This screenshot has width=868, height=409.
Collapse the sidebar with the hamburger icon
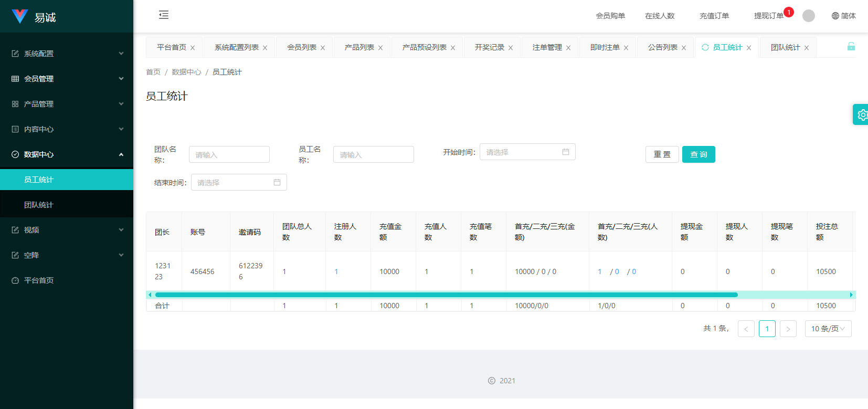coord(164,15)
